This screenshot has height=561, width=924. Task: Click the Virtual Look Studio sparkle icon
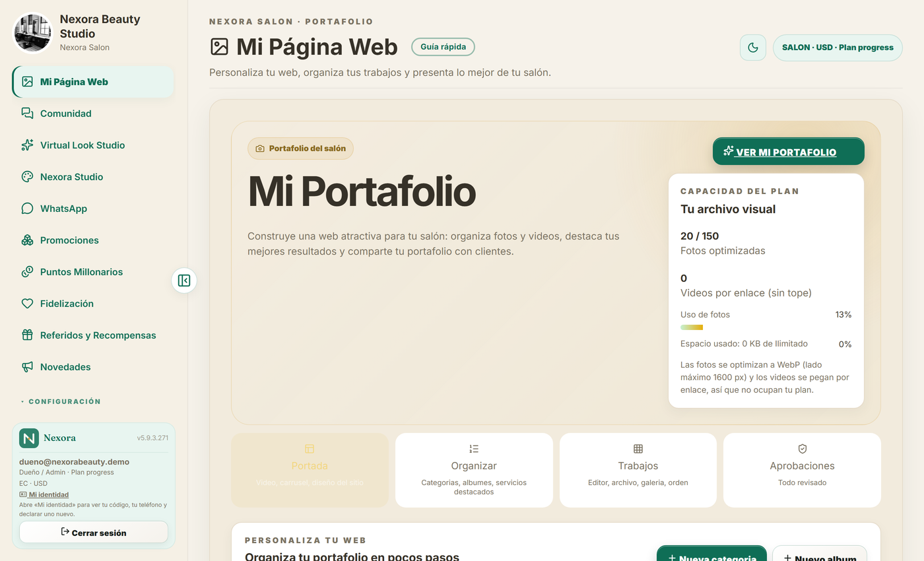[x=27, y=145]
